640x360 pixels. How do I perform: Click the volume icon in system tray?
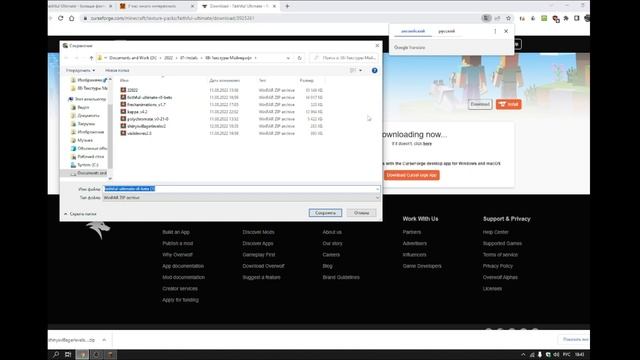coord(556,354)
